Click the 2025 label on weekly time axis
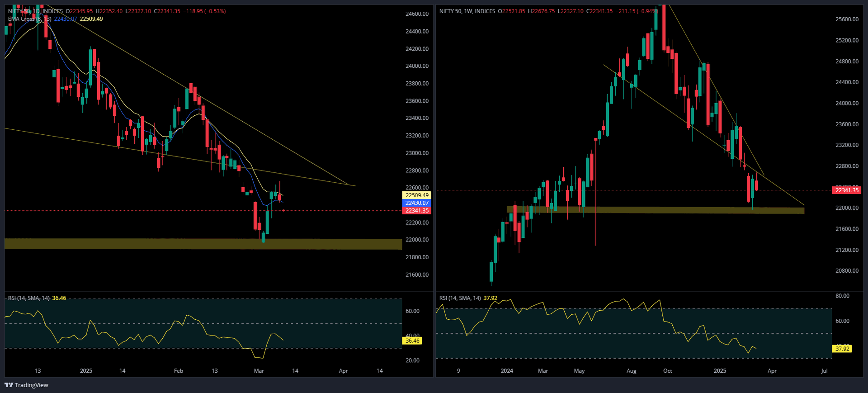868x393 pixels. [720, 371]
